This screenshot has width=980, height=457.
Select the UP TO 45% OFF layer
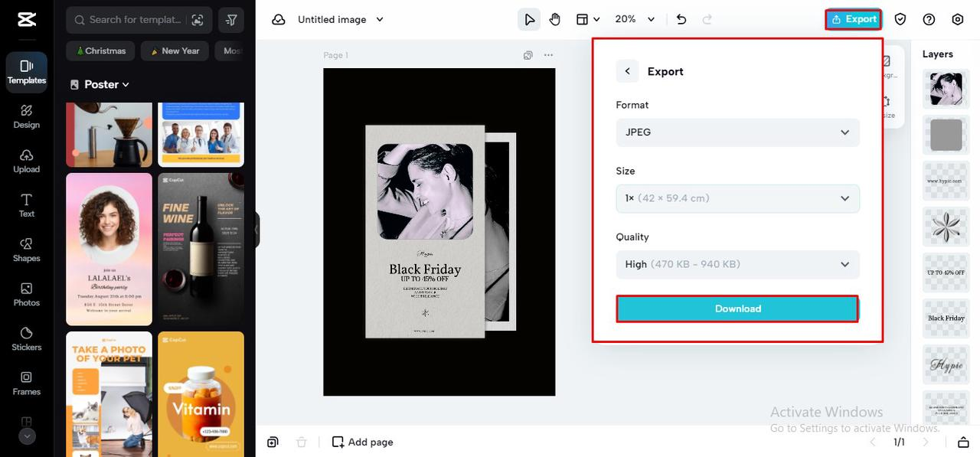point(946,273)
